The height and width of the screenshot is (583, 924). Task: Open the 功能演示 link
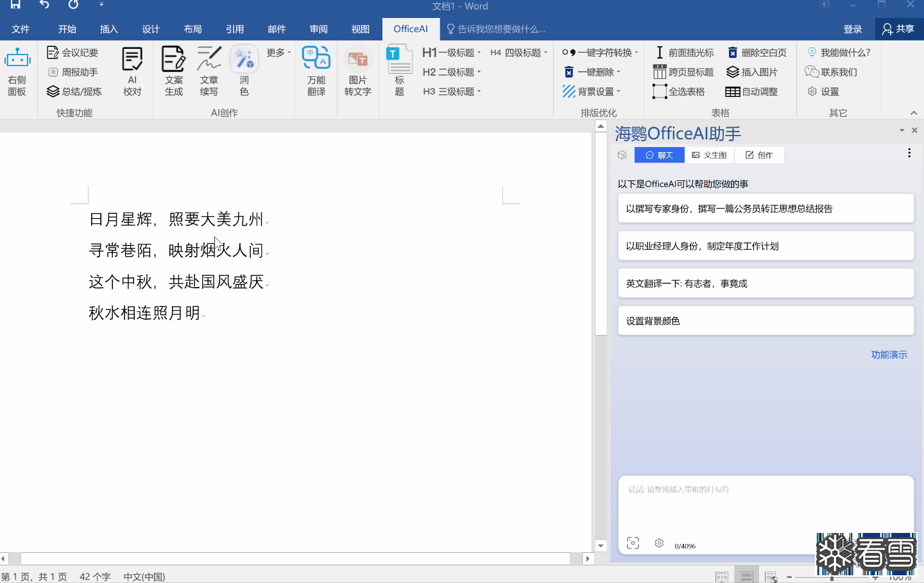889,354
